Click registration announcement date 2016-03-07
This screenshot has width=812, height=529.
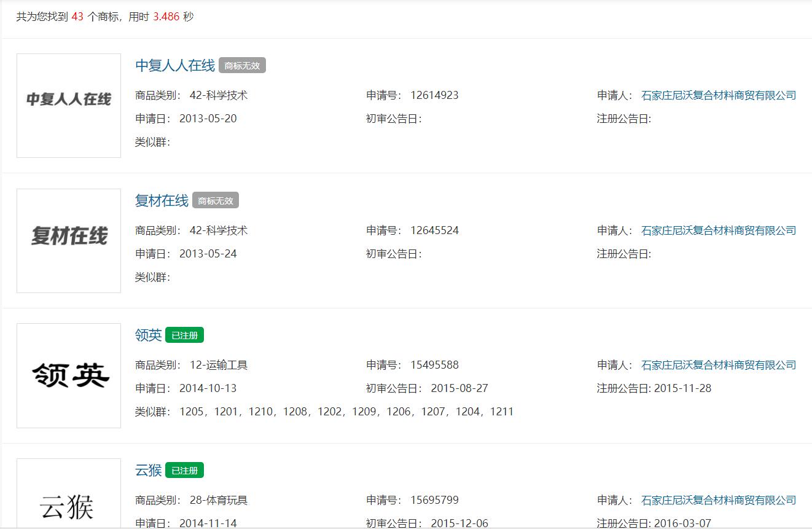click(682, 523)
